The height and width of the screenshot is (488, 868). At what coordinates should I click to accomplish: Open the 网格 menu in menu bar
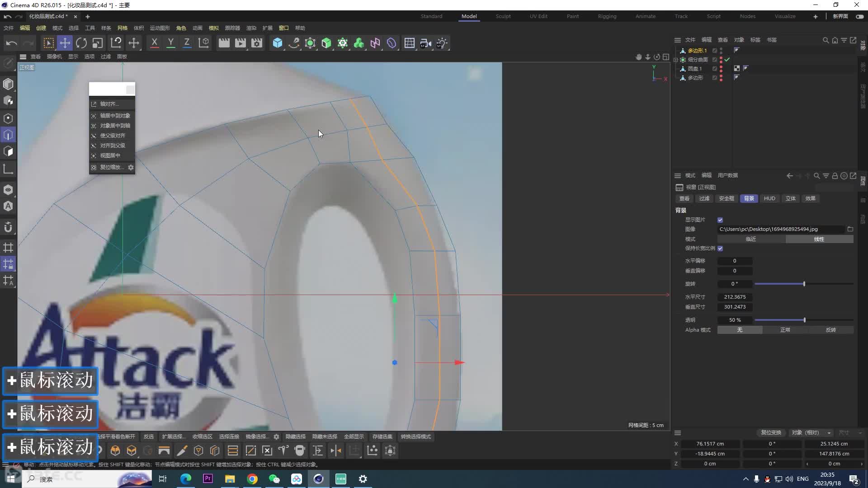click(122, 28)
